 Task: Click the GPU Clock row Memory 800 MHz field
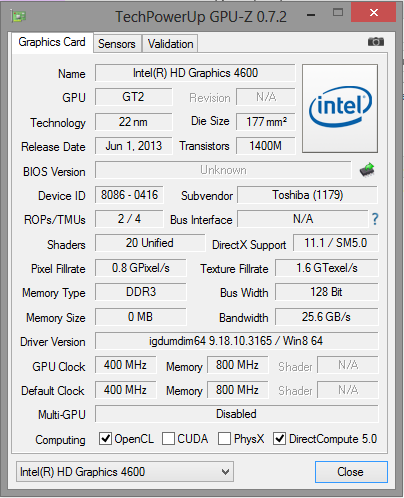pyautogui.click(x=238, y=365)
